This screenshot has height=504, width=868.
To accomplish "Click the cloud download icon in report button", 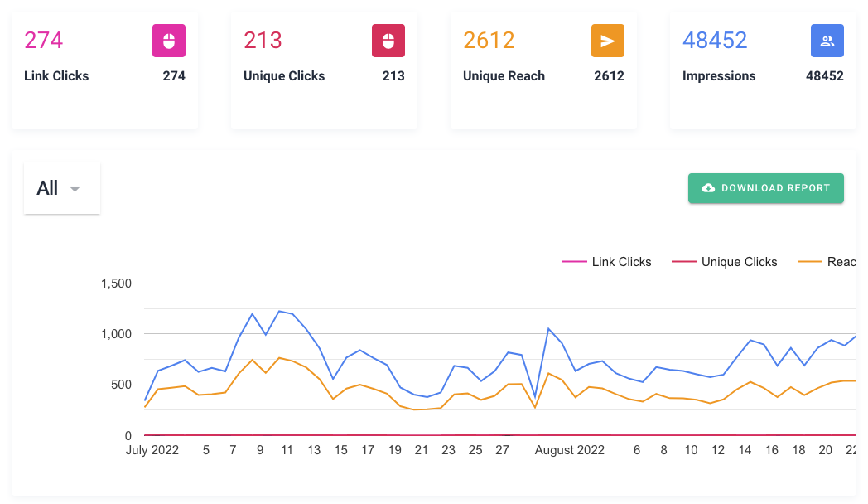I will pyautogui.click(x=708, y=188).
